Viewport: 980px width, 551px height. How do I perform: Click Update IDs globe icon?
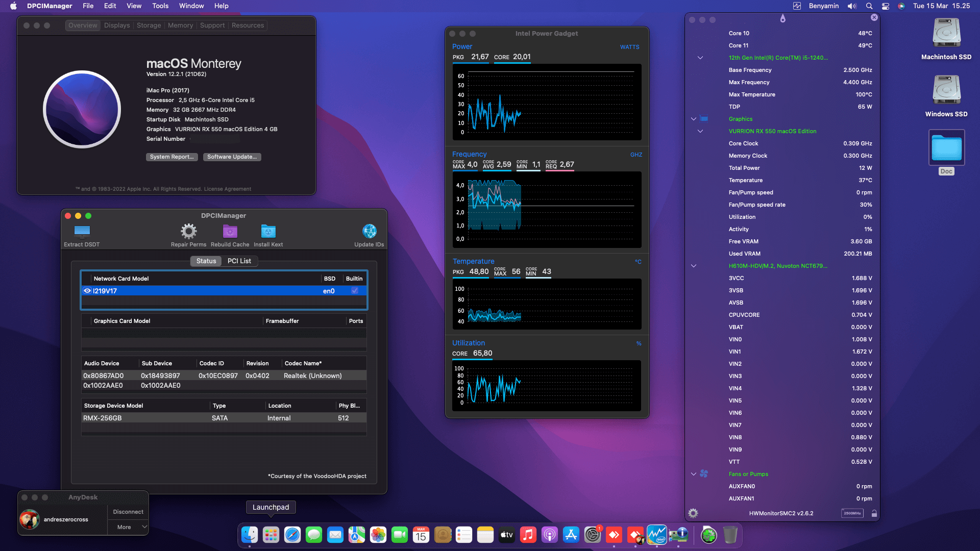pos(369,232)
